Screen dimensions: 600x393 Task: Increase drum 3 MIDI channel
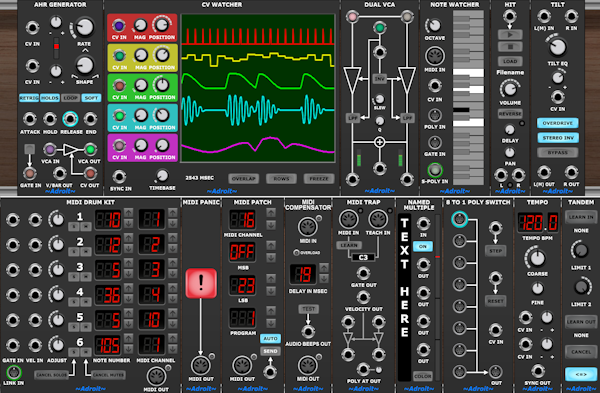click(x=173, y=262)
